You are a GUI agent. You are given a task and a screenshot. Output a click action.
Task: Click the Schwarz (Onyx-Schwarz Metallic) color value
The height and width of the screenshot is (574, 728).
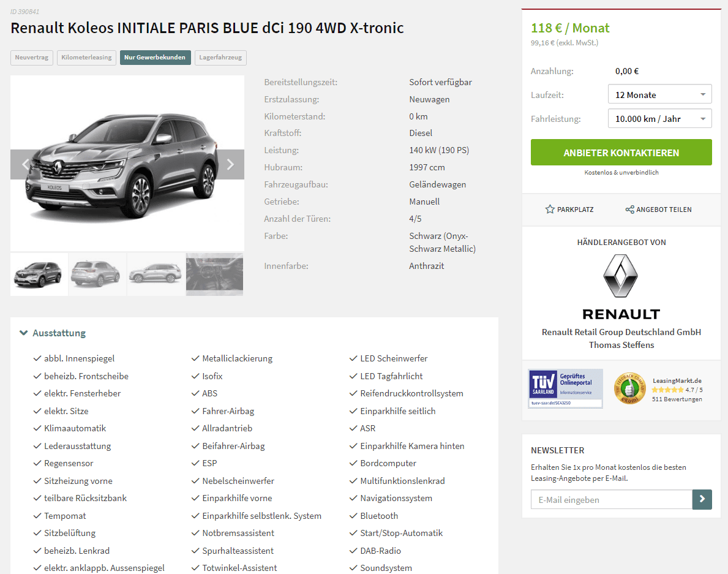pos(443,243)
